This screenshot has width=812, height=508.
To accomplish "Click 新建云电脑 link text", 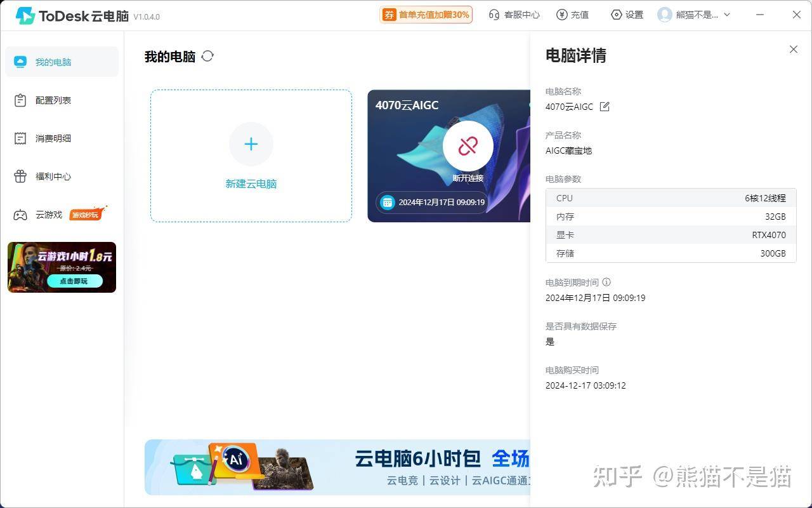I will click(251, 184).
